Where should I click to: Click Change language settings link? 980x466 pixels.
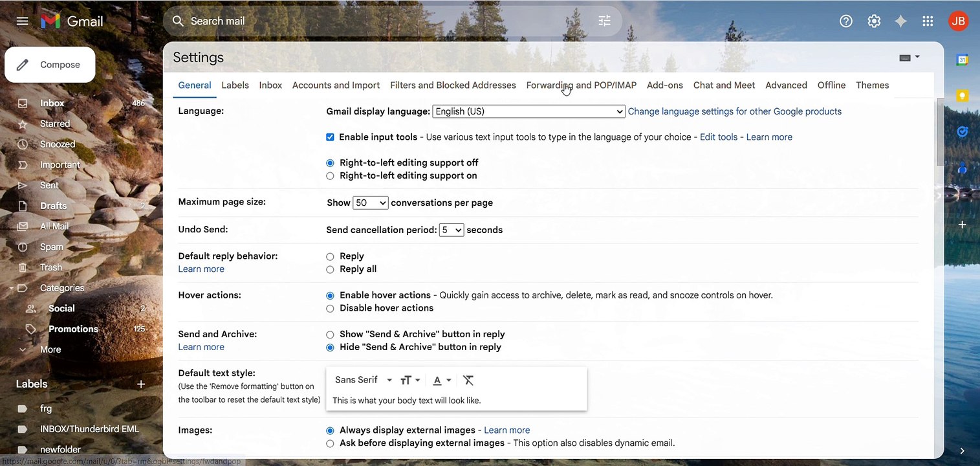[735, 111]
